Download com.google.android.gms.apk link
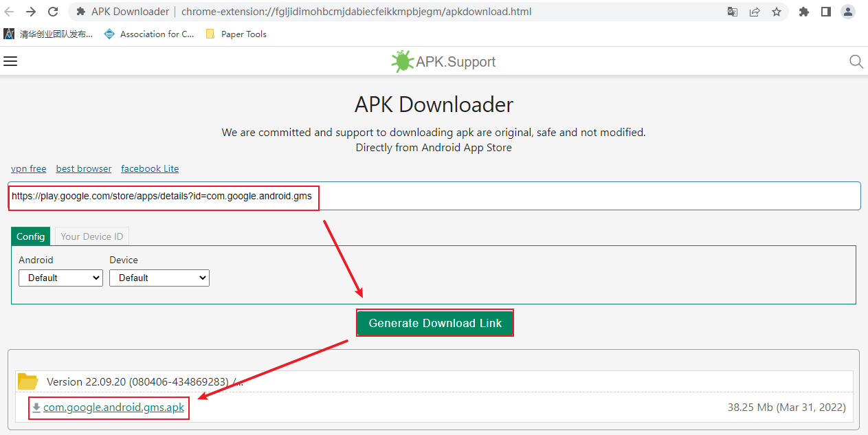Image resolution: width=868 pixels, height=435 pixels. pyautogui.click(x=113, y=408)
